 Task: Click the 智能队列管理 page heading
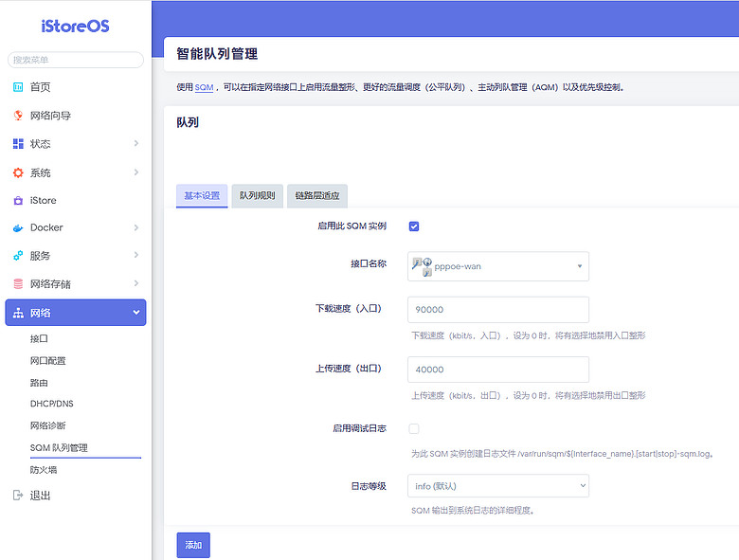217,54
